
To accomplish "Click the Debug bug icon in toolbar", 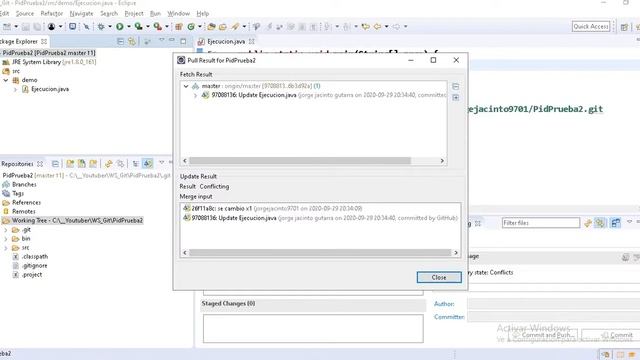I will 101,27.
